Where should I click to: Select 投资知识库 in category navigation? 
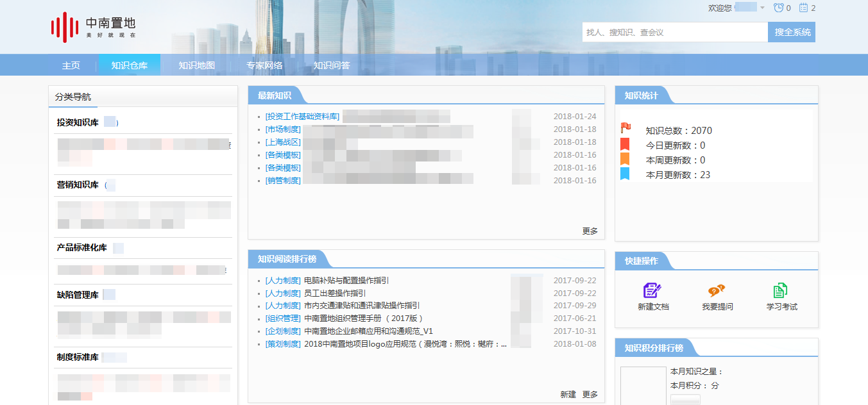tap(78, 122)
